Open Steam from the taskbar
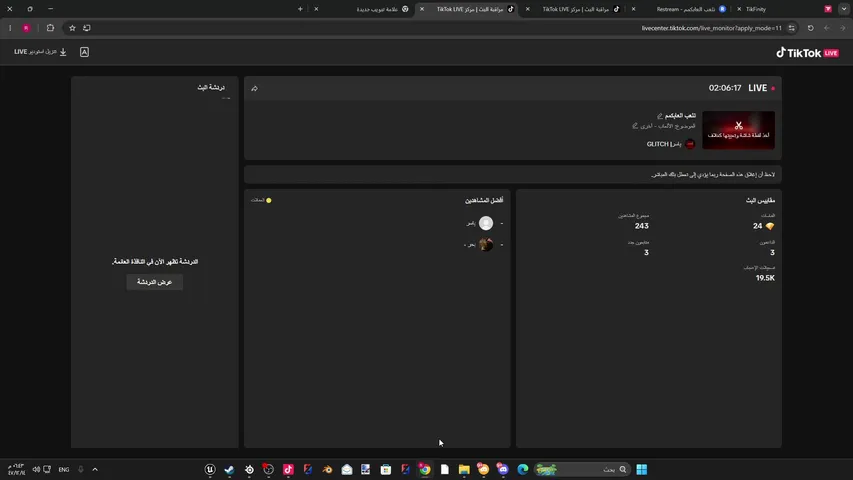 (229, 469)
